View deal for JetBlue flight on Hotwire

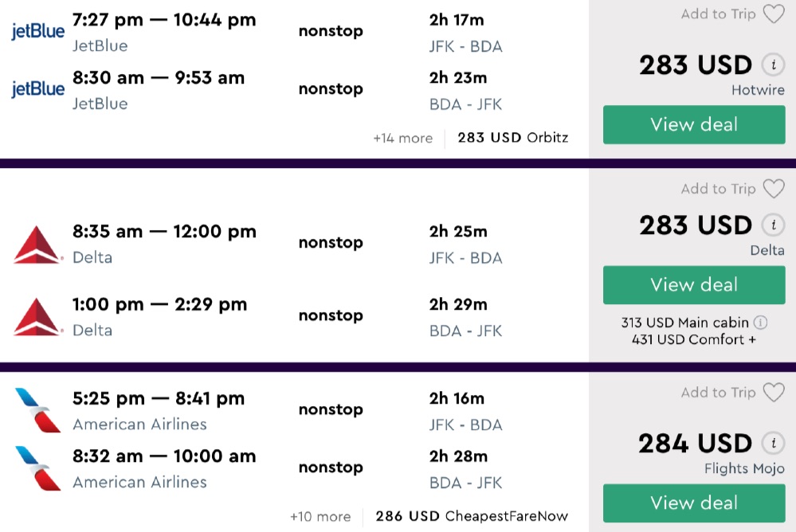[693, 125]
